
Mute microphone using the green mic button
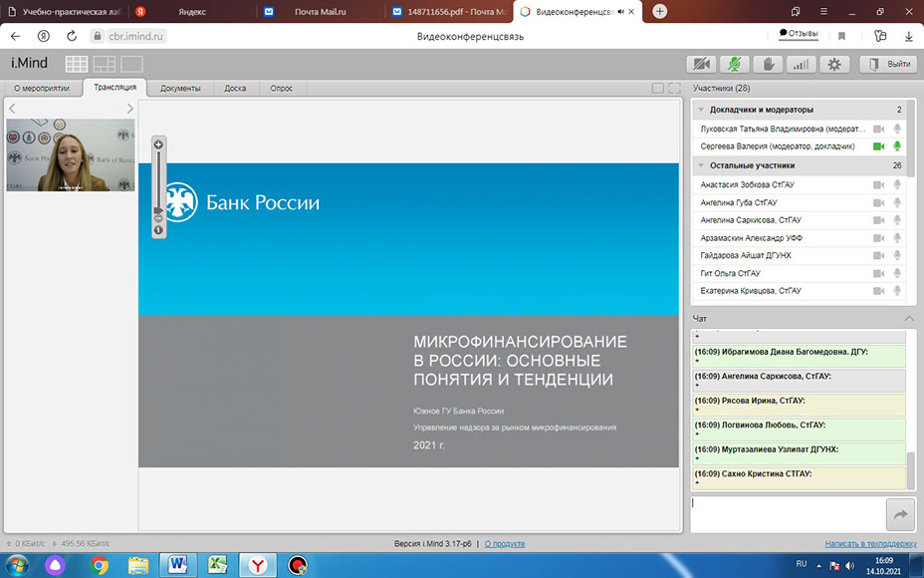[x=735, y=64]
